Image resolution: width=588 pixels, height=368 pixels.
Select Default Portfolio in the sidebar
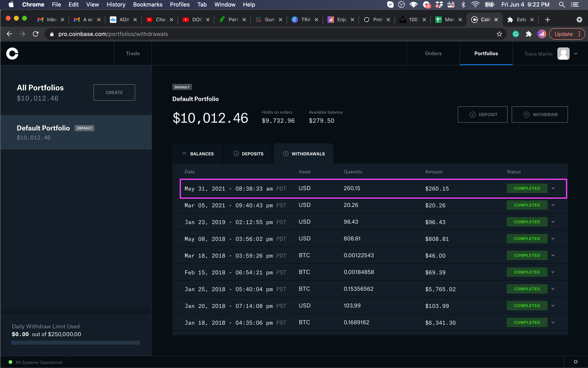[x=76, y=132]
